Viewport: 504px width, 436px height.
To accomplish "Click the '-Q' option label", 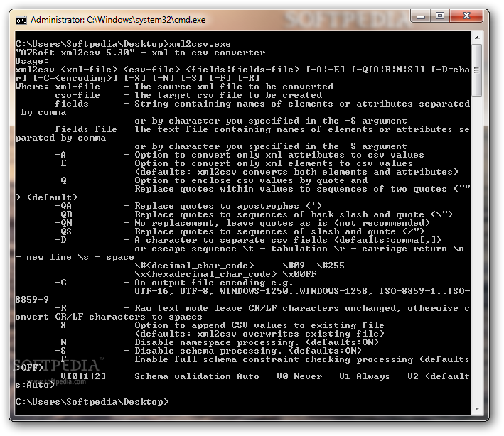I will pos(60,180).
